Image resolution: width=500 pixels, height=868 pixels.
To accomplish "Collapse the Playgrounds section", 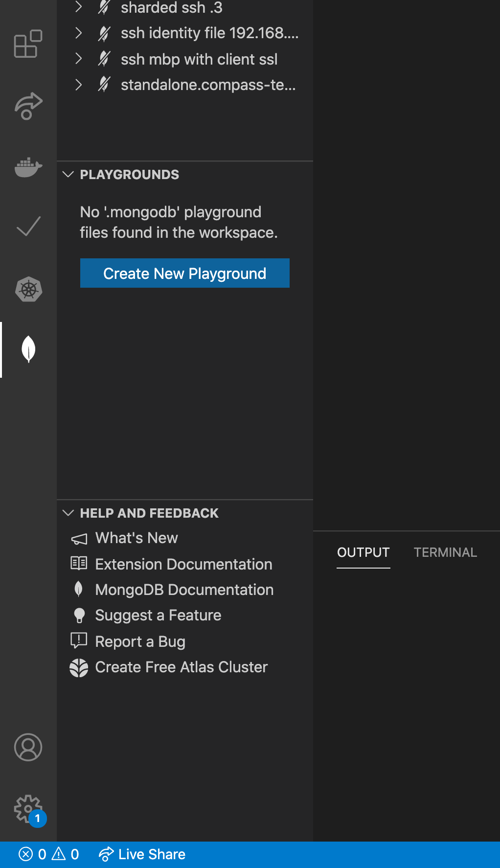I will click(68, 175).
